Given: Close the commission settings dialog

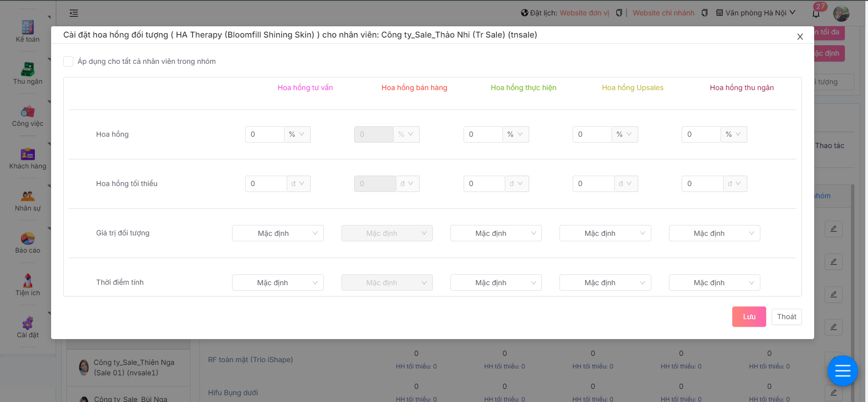Looking at the screenshot, I should [x=800, y=37].
